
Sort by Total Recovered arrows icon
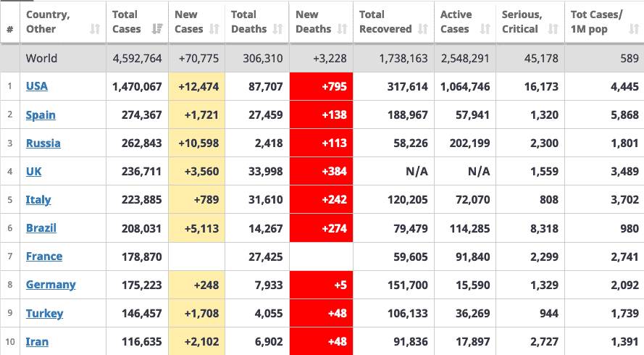(423, 29)
